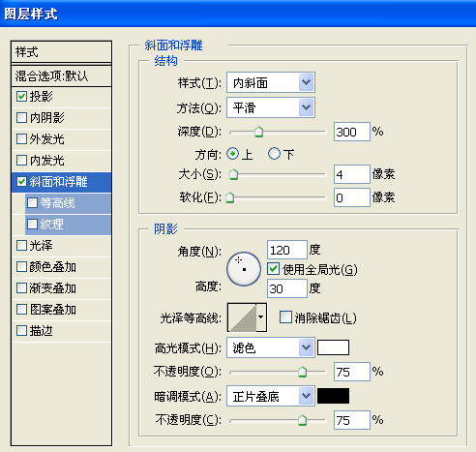
Task: Click the white highlight color swatch
Action: (x=333, y=347)
